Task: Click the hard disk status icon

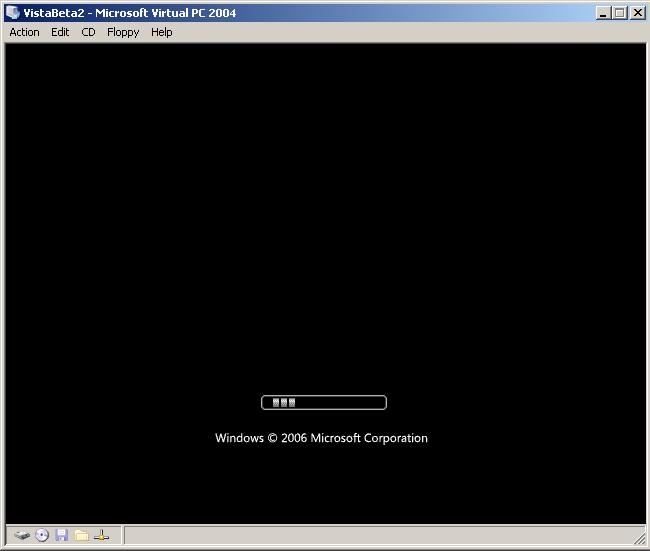Action: 22,535
